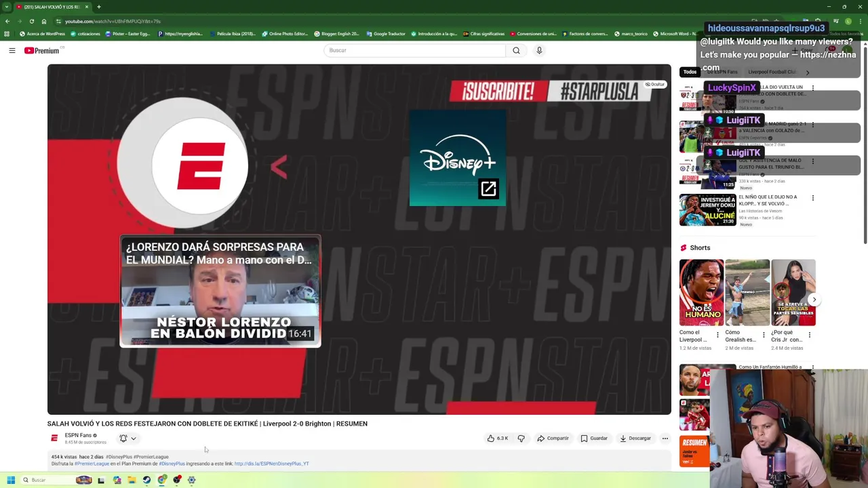Reload the page with refresh icon
The height and width of the screenshot is (488, 868).
point(31,21)
